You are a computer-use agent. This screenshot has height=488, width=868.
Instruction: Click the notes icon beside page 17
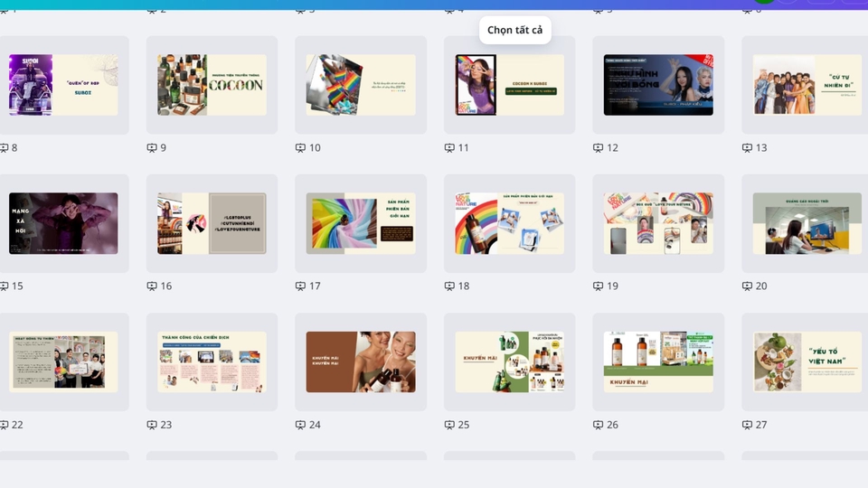pos(300,286)
